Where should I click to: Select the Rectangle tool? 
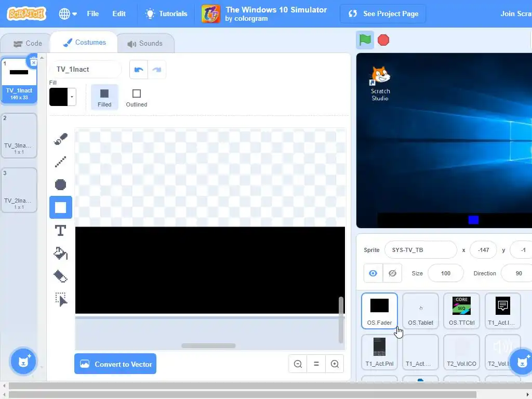pos(61,207)
